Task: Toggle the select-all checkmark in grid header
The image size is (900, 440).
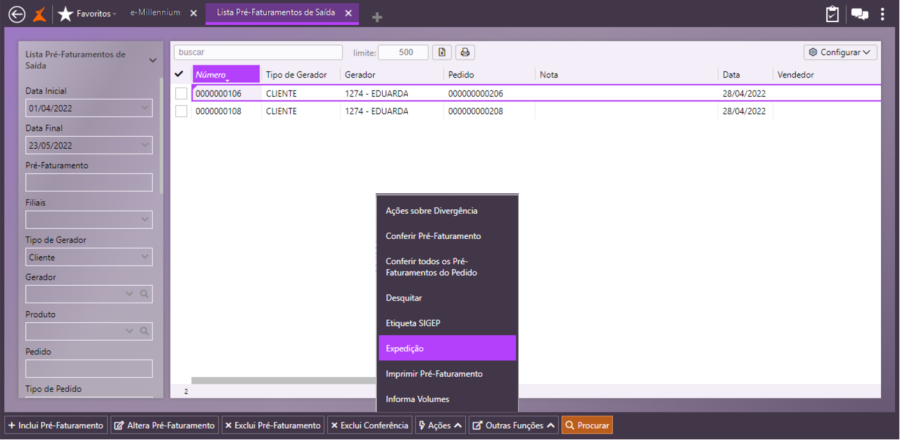Action: click(x=179, y=74)
